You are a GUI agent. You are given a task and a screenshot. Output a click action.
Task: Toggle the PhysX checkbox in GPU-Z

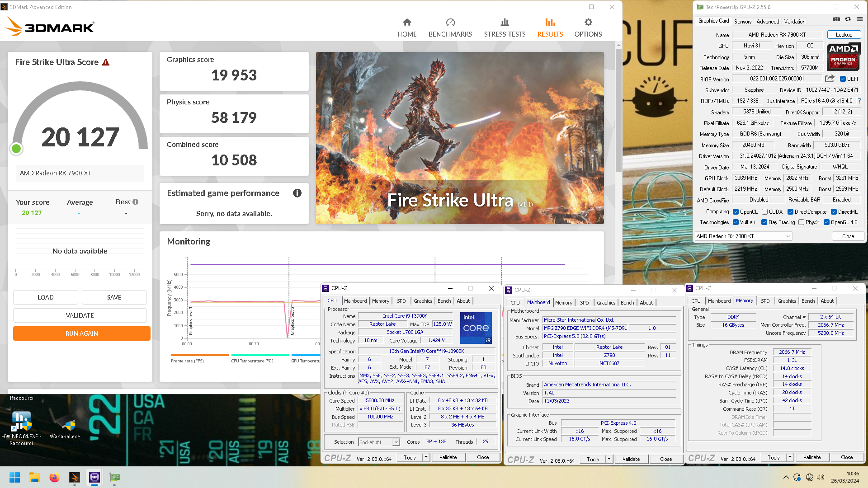coord(801,222)
